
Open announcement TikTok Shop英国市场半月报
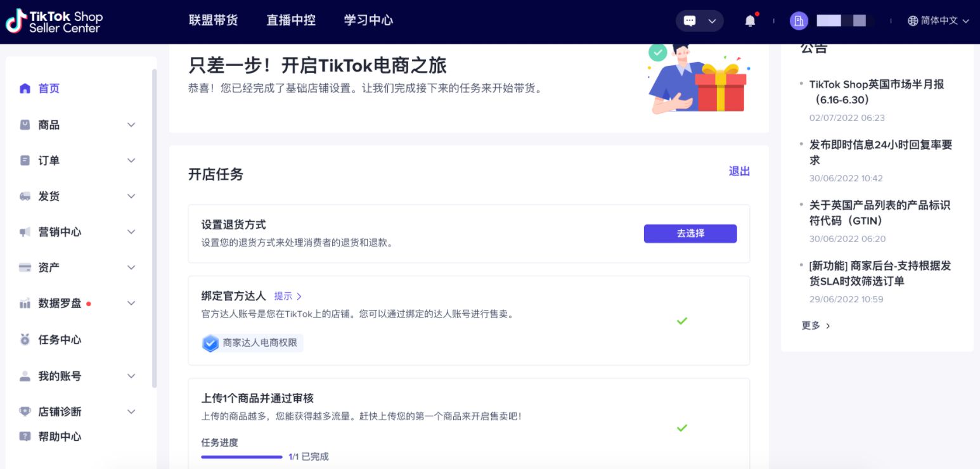click(x=877, y=92)
